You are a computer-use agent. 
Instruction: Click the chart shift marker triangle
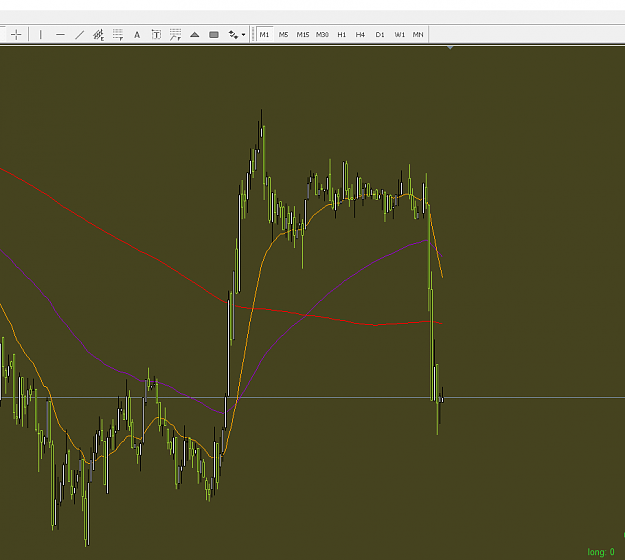pyautogui.click(x=450, y=47)
